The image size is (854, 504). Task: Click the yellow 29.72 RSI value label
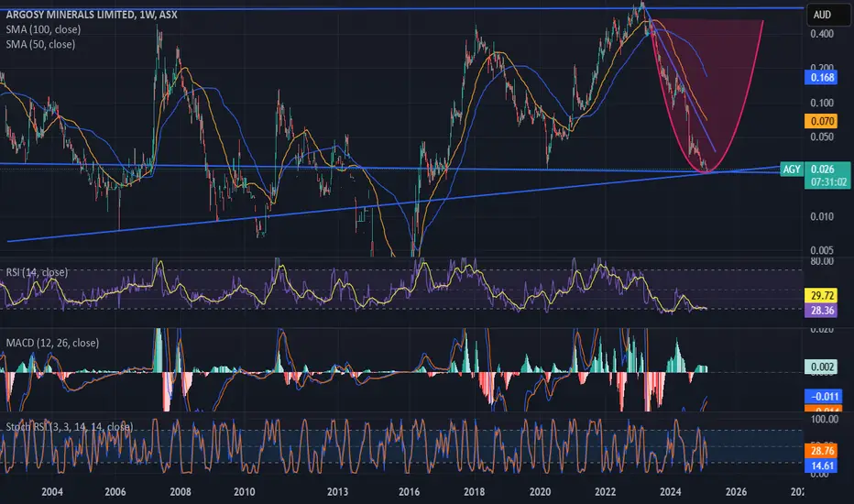(x=822, y=295)
